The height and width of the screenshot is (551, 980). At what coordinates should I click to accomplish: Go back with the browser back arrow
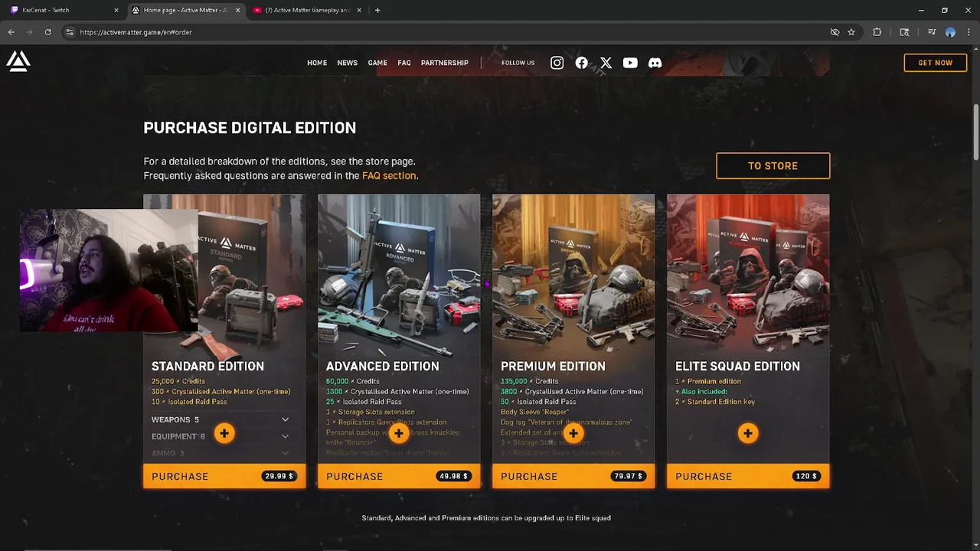pos(11,32)
